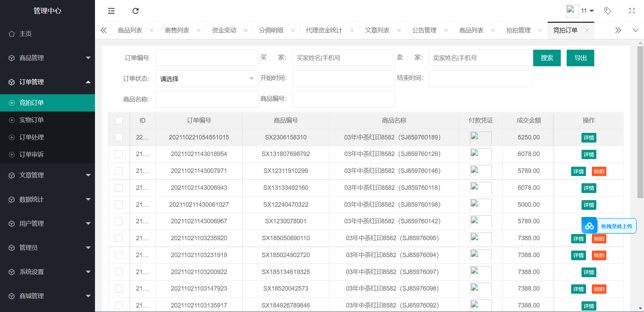Click the cube icon beside 系统设置
The width and height of the screenshot is (644, 312).
click(12, 272)
